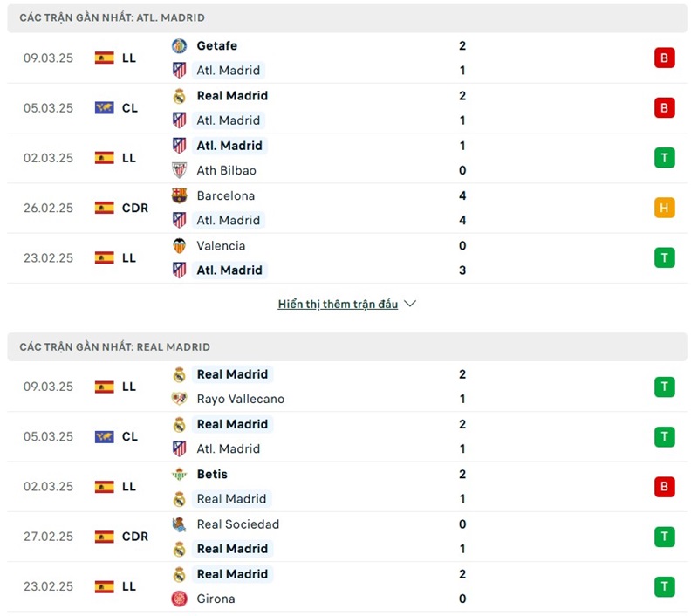Screen dimensions: 698x616
Task: Click the Barcelona club crest icon
Action: pos(179,195)
